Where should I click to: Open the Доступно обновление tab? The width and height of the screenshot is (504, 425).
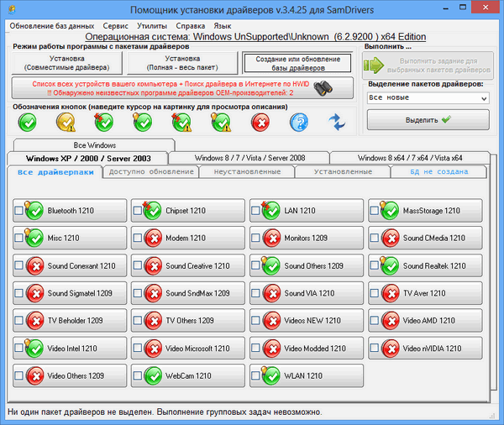coord(151,171)
